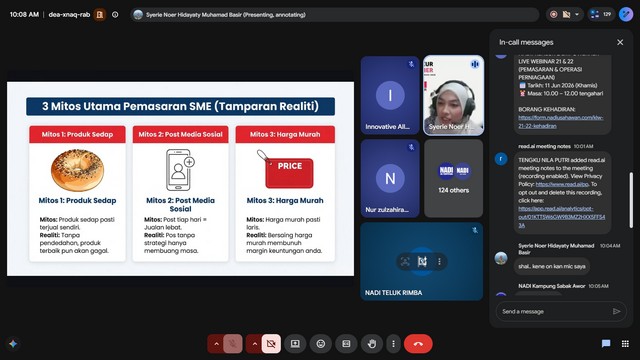The width and height of the screenshot is (640, 360).
Task: Open more options three-dot menu
Action: 393,344
